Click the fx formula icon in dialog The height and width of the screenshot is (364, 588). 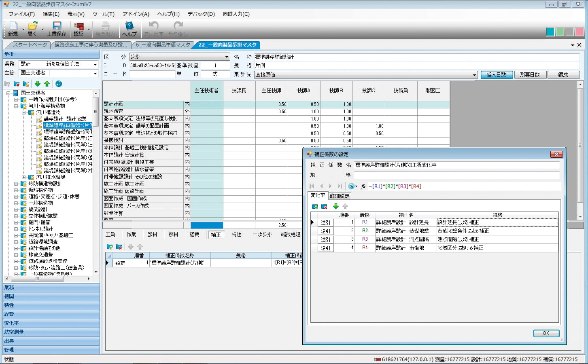[363, 186]
